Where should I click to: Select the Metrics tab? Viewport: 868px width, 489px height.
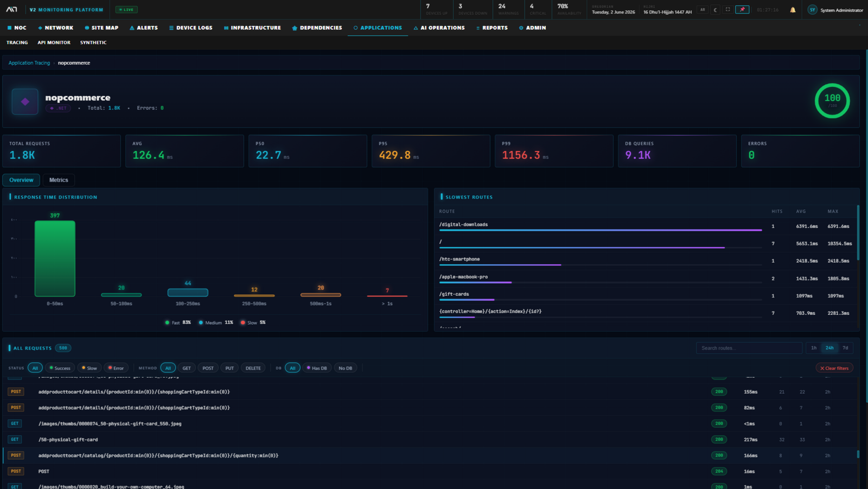59,180
